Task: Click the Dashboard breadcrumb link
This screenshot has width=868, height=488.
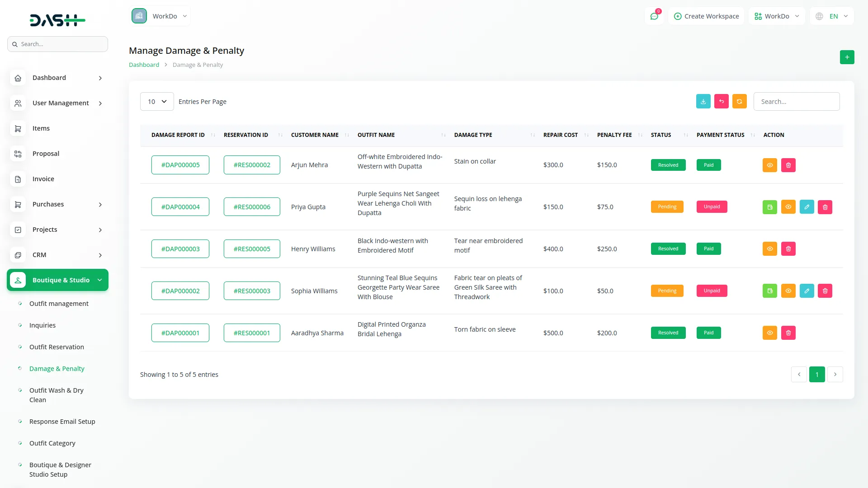Action: pos(144,65)
